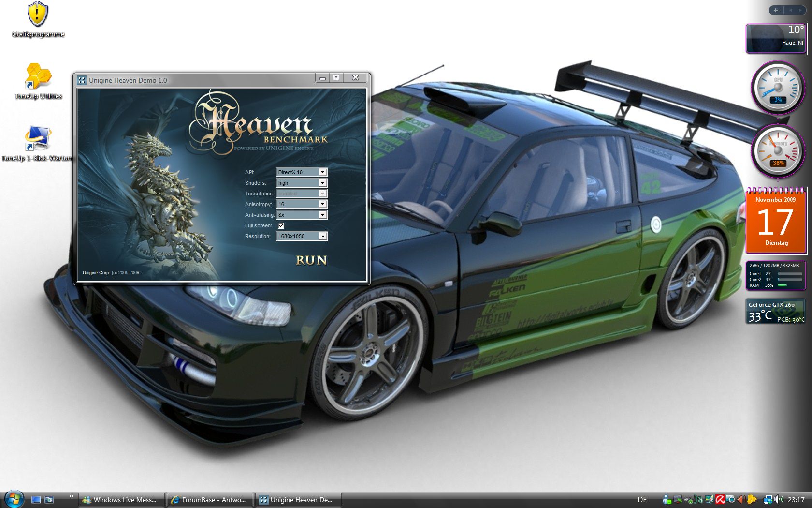Minimize the Unigine Heaven Demo window

(322, 78)
